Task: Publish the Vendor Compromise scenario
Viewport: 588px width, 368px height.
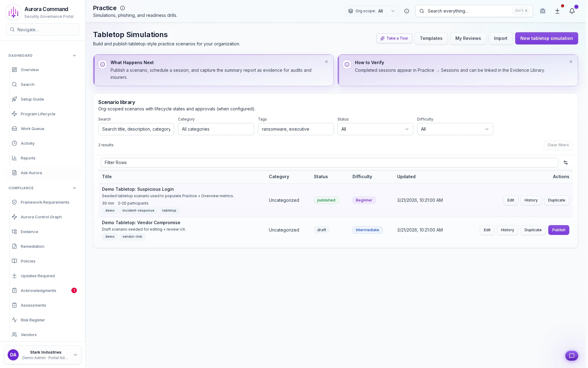Action: pos(558,230)
